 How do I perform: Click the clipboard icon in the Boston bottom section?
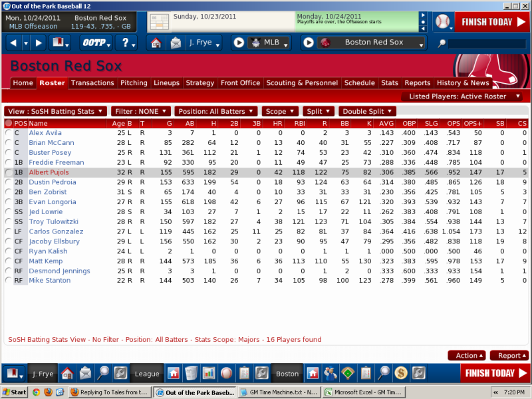(365, 374)
